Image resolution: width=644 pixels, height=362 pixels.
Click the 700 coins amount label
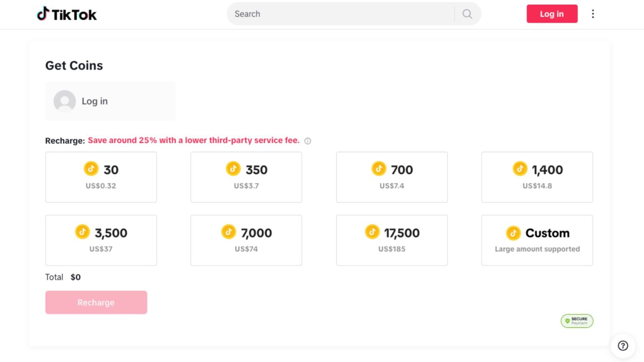[x=402, y=170]
